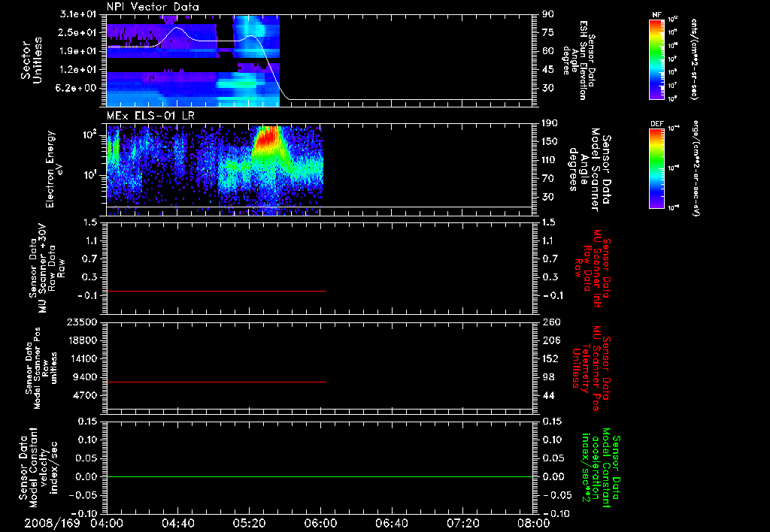
Task: Click the green zero line in velocity panel
Action: pos(320,476)
